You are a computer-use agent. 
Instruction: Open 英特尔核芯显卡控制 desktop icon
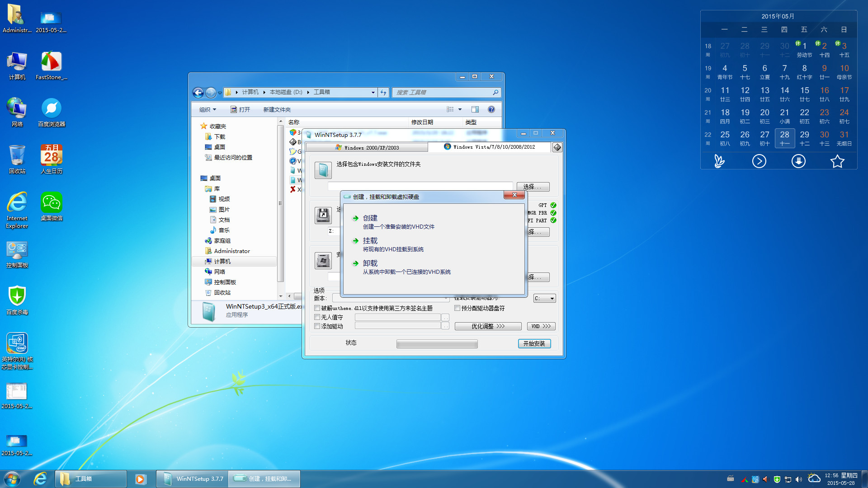tap(17, 352)
